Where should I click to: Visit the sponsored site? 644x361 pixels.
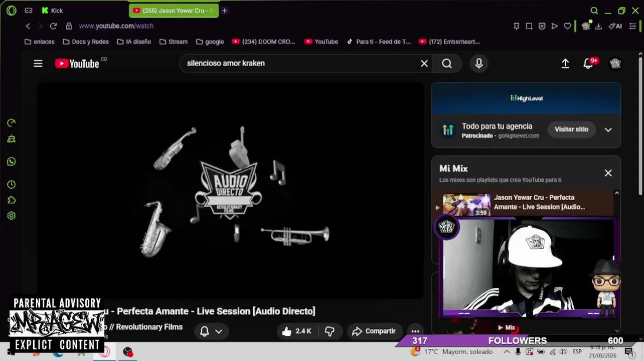[571, 129]
